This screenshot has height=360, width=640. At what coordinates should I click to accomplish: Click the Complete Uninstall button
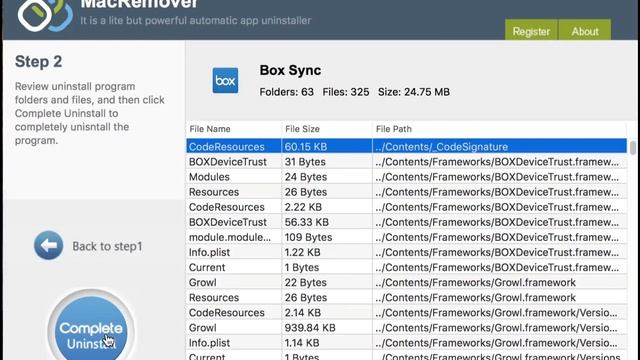pos(91,329)
